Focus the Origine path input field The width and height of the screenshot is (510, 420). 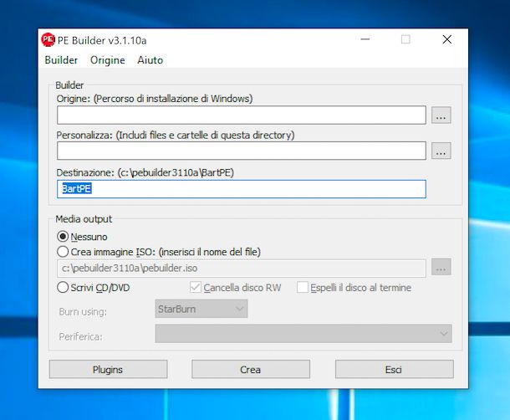coord(242,115)
